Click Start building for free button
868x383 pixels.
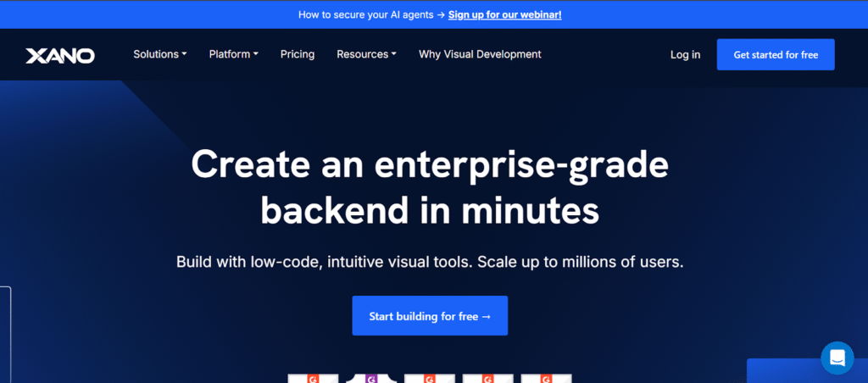click(x=430, y=316)
